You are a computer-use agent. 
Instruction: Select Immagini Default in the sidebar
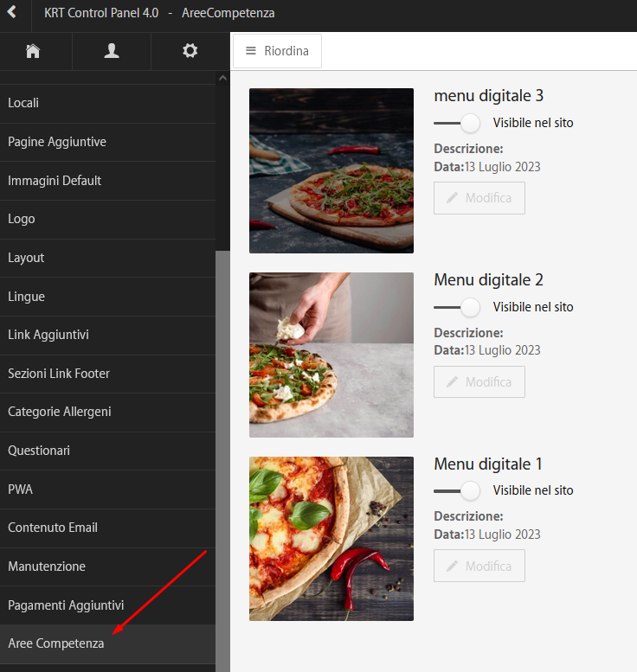pos(107,181)
